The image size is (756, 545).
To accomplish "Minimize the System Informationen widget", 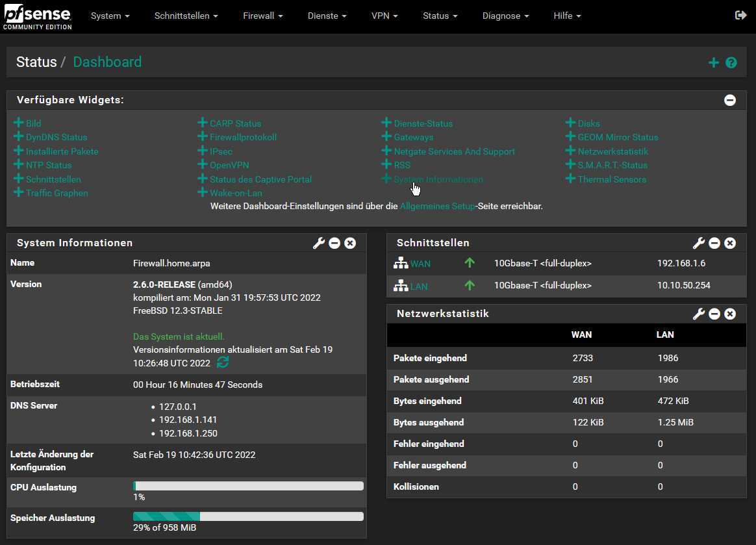I will click(x=334, y=243).
